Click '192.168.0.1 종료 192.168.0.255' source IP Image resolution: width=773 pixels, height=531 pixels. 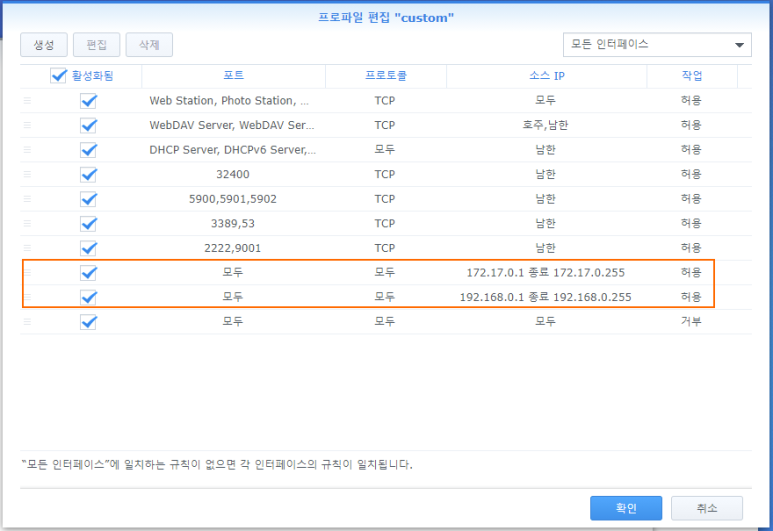click(545, 297)
